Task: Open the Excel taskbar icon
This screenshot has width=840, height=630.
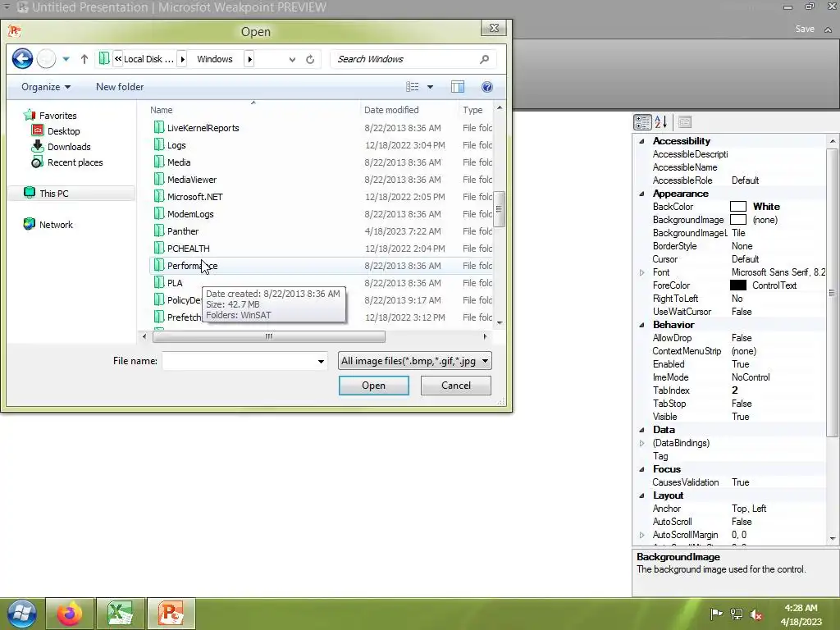Action: [x=120, y=614]
